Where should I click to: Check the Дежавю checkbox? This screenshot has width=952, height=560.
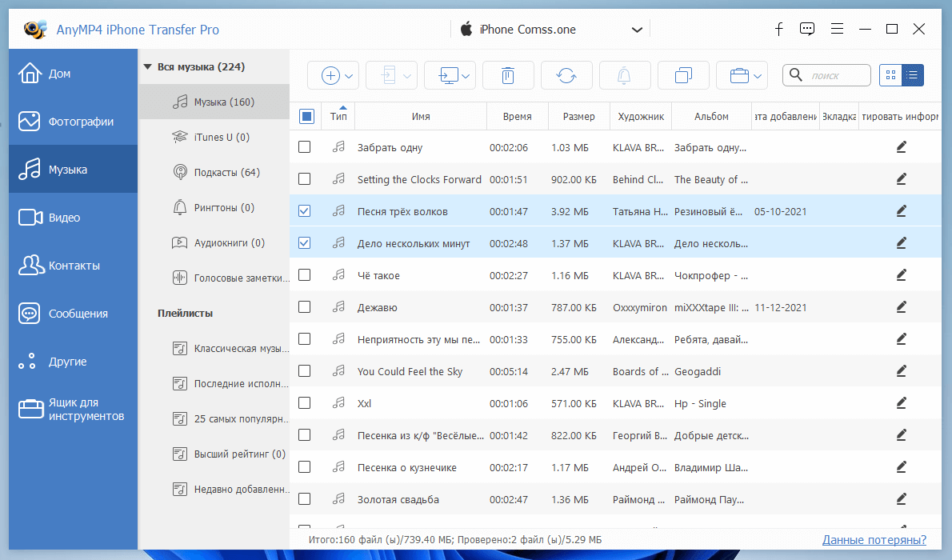[305, 306]
